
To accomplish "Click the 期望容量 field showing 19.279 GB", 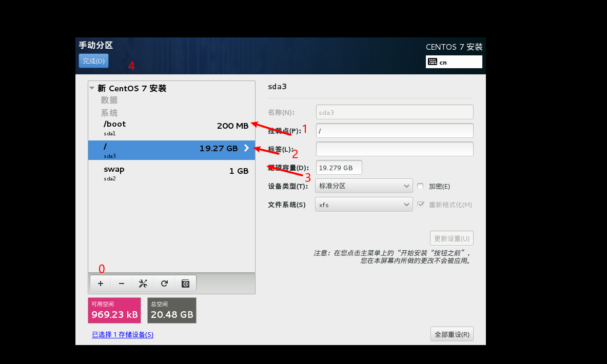I will (x=339, y=168).
